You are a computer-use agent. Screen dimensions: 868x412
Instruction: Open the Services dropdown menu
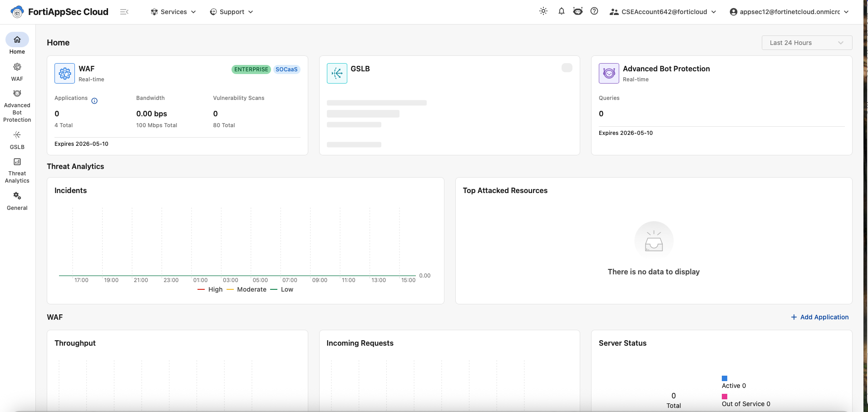(x=173, y=12)
